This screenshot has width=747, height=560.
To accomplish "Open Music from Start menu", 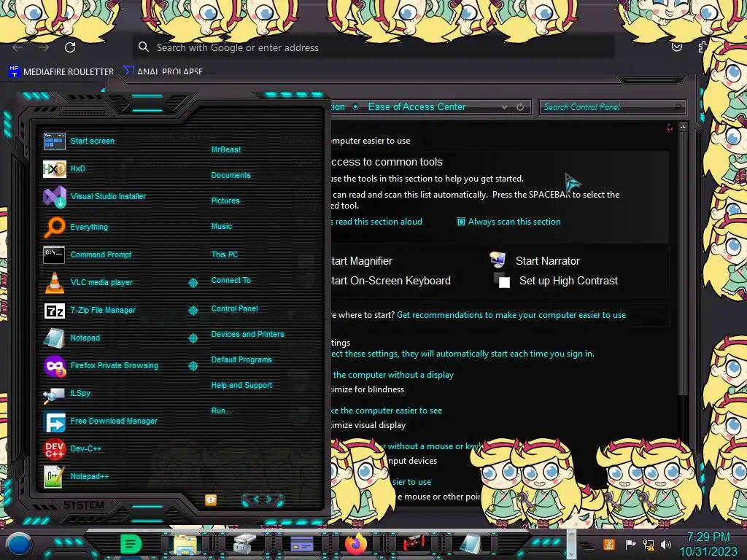I will point(222,227).
